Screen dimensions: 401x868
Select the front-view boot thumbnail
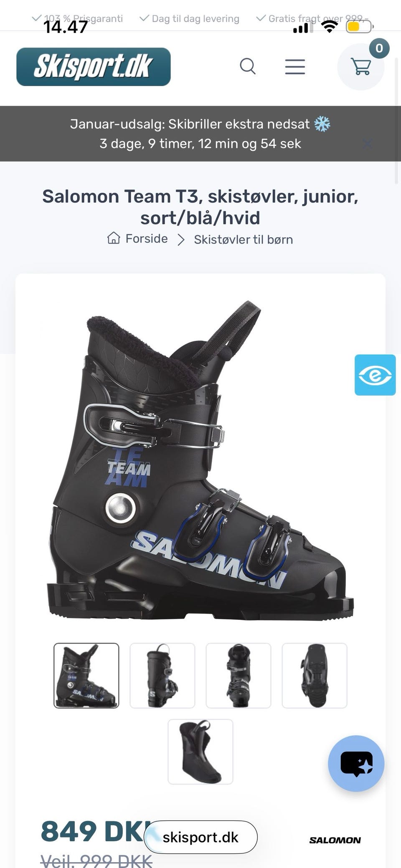click(239, 675)
